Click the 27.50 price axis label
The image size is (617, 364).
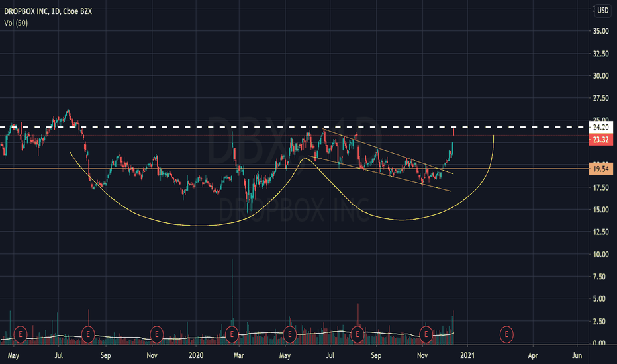tap(600, 98)
